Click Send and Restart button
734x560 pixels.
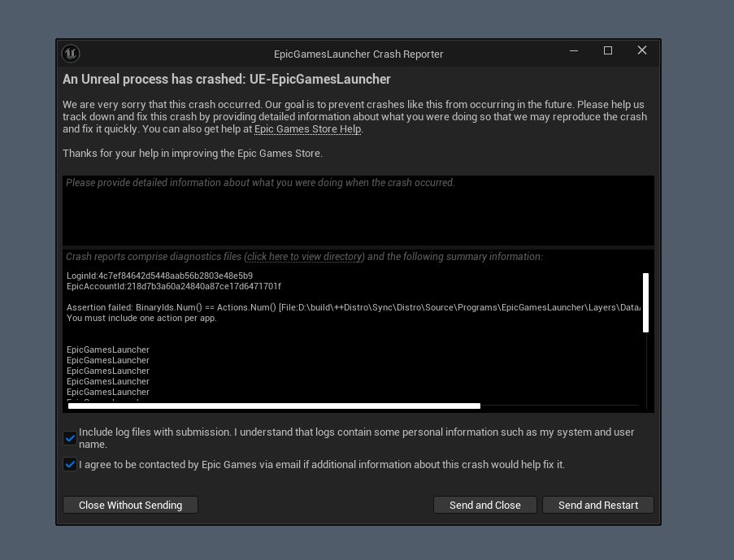(597, 506)
